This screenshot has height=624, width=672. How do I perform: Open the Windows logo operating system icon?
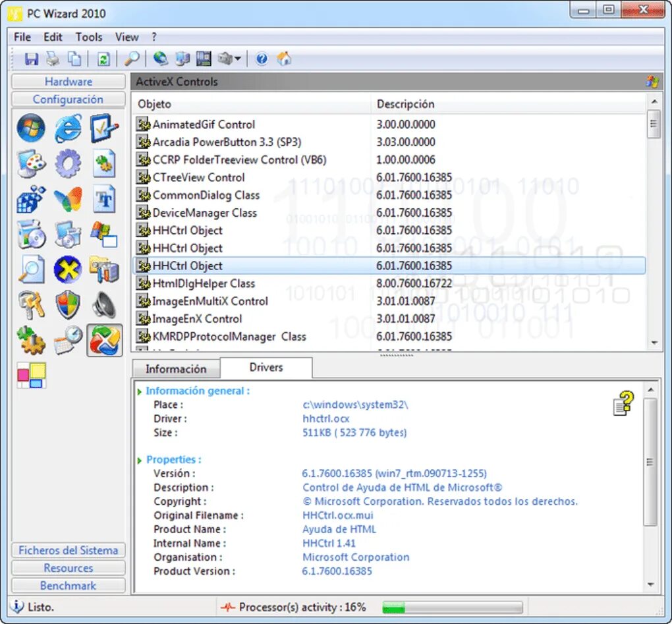click(31, 128)
